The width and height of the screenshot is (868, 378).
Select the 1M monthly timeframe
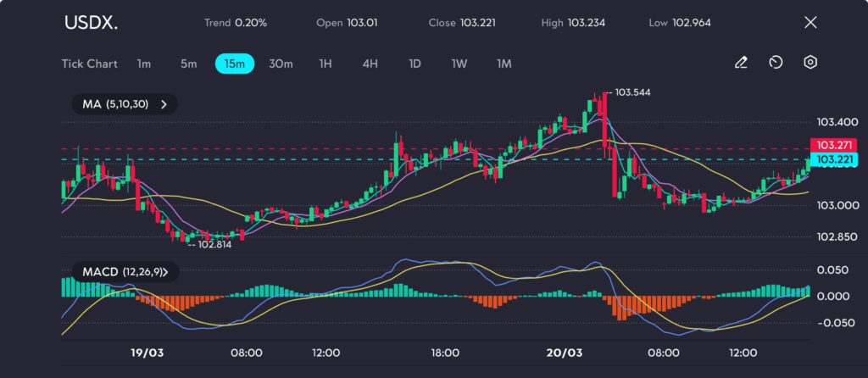click(x=504, y=63)
